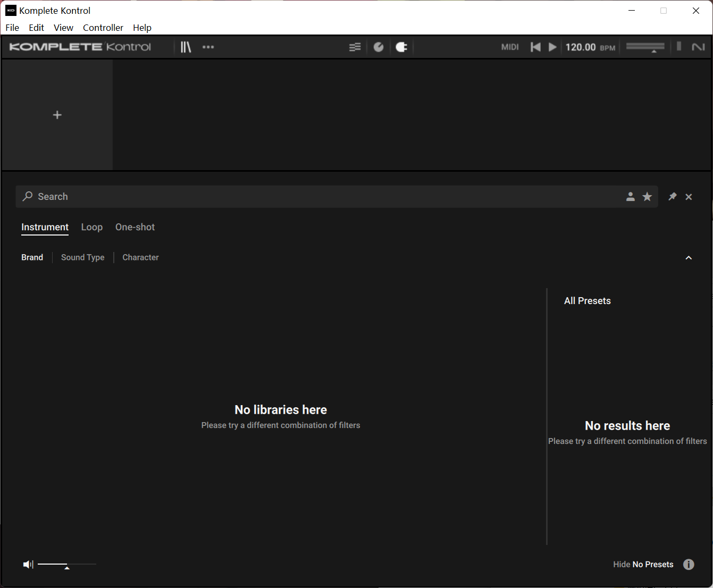Toggle user content person icon

click(630, 197)
